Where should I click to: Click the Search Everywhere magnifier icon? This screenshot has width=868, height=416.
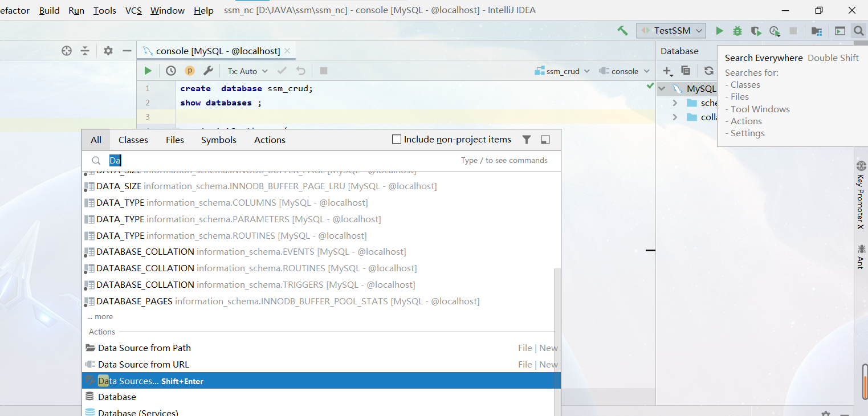tap(858, 31)
